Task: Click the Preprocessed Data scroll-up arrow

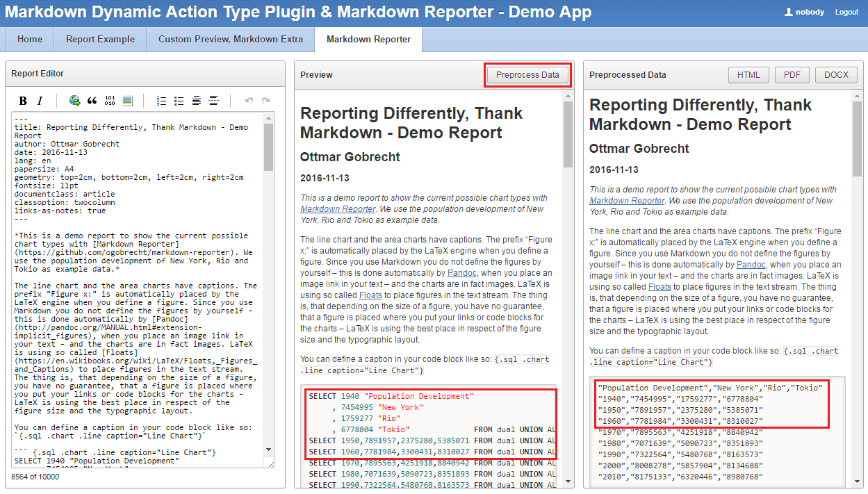Action: (857, 96)
